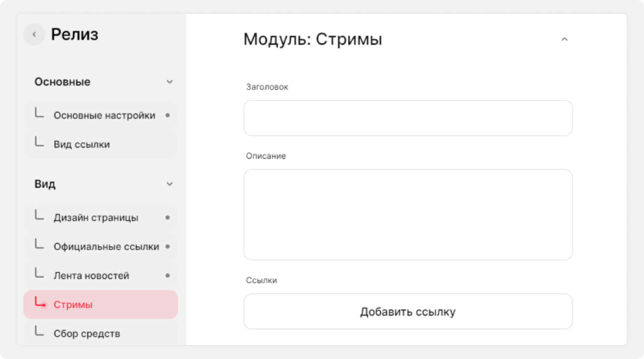Collapse the Вид section chevron
The height and width of the screenshot is (359, 644).
[x=169, y=184]
